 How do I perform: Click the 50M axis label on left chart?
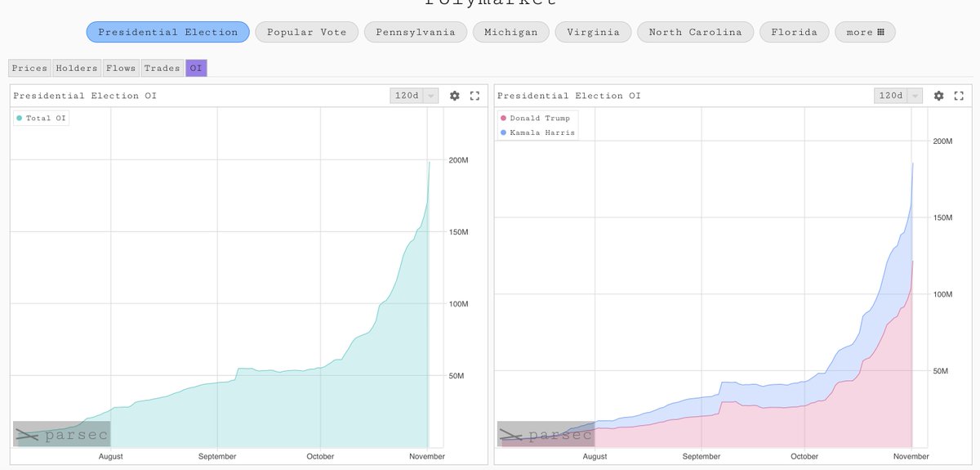[x=457, y=376]
